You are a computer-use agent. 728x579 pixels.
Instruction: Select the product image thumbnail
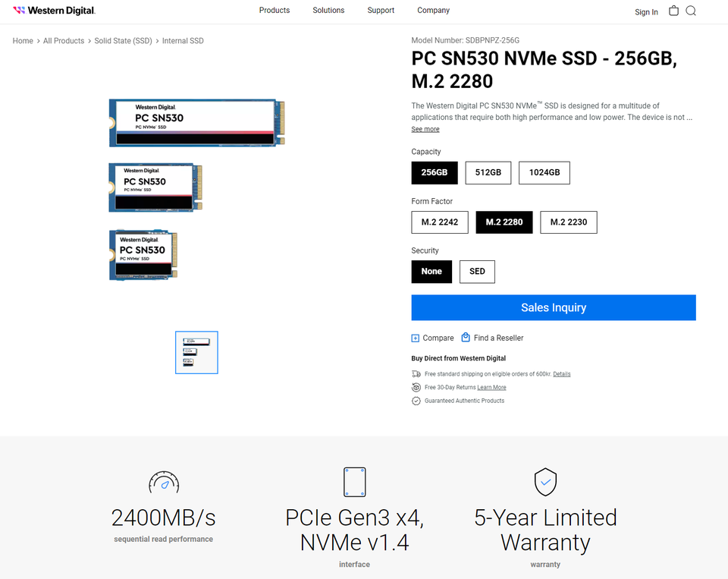pos(196,352)
